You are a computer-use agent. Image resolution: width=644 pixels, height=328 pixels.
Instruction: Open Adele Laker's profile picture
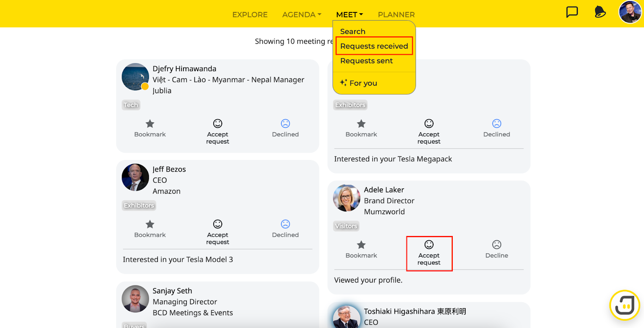pyautogui.click(x=347, y=198)
